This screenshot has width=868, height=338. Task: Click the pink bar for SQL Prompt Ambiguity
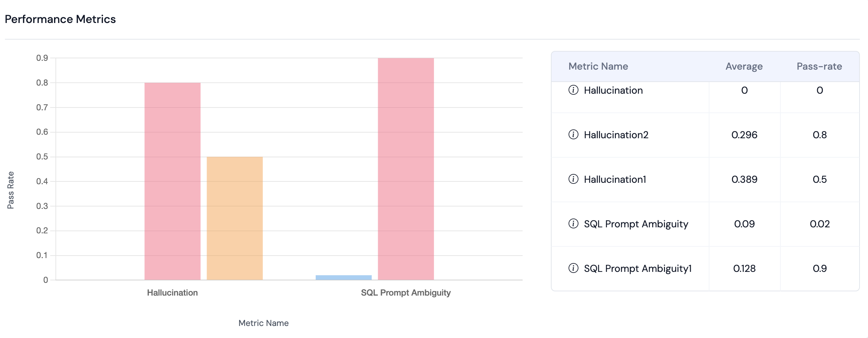click(406, 169)
